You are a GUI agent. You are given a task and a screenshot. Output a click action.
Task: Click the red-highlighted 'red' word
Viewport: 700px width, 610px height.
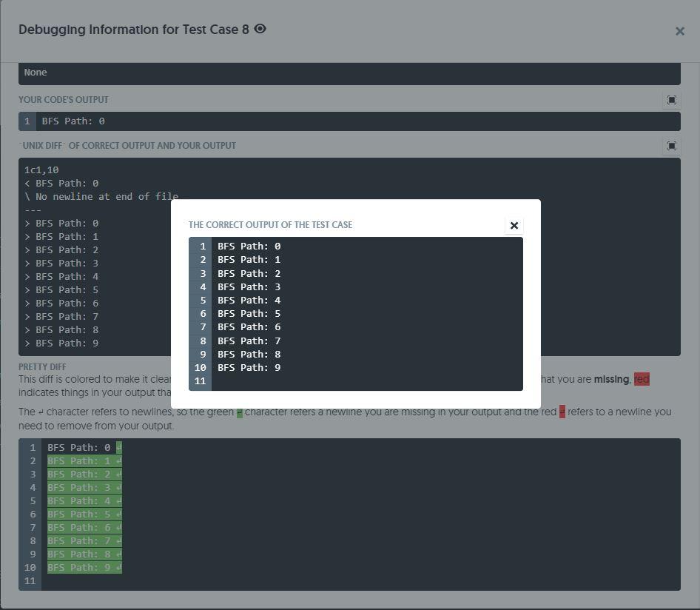(x=642, y=380)
